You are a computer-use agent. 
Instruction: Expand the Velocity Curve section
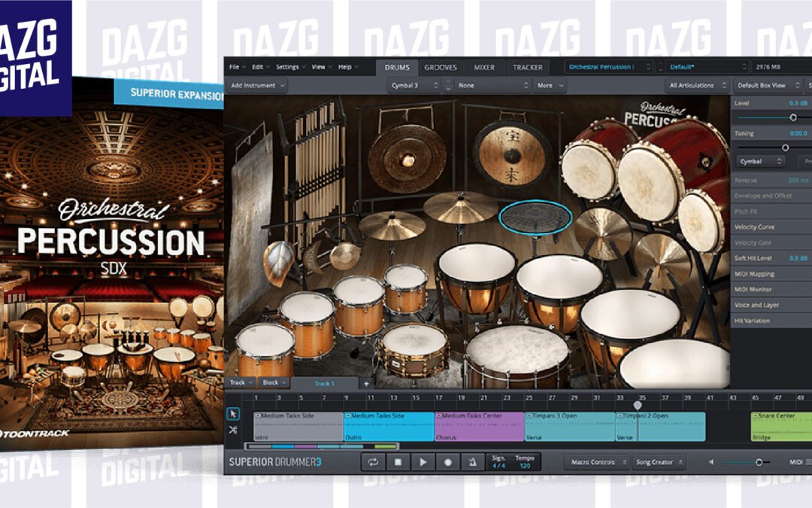click(771, 227)
